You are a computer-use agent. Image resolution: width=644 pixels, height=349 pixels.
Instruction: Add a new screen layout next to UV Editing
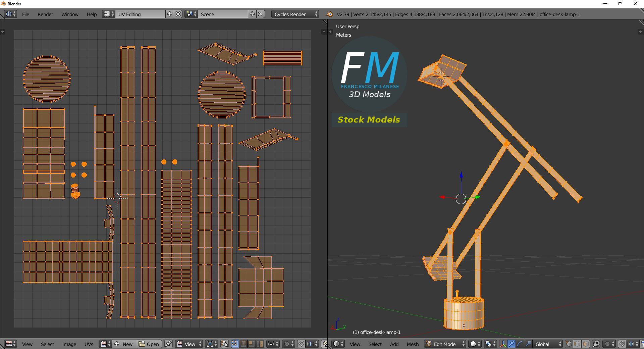[170, 14]
